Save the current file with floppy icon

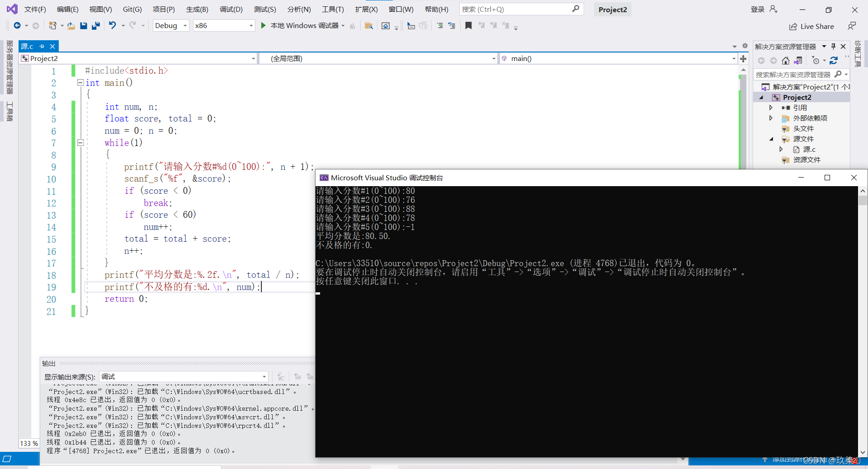click(83, 26)
